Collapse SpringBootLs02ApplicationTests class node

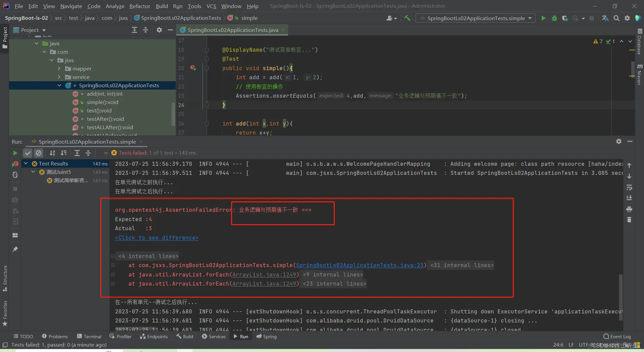pos(59,85)
